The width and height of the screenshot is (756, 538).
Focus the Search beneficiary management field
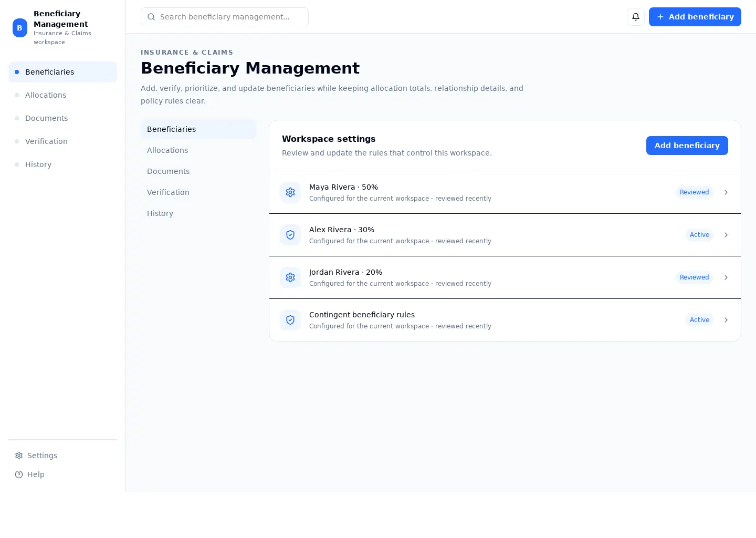click(x=225, y=17)
